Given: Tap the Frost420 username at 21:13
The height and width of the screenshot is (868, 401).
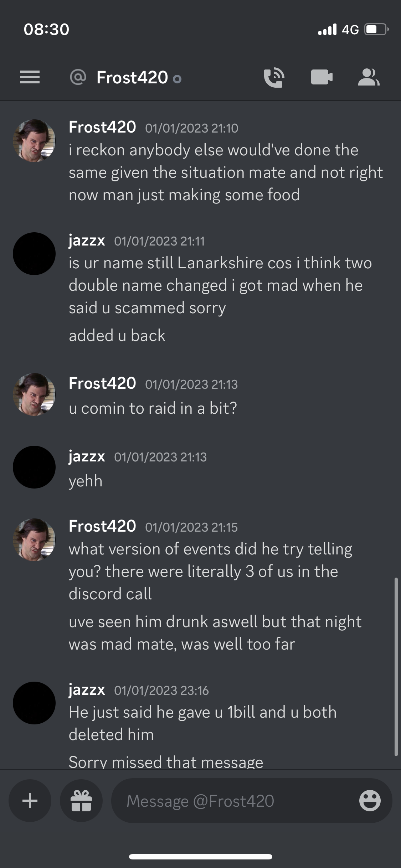Looking at the screenshot, I should [x=102, y=383].
